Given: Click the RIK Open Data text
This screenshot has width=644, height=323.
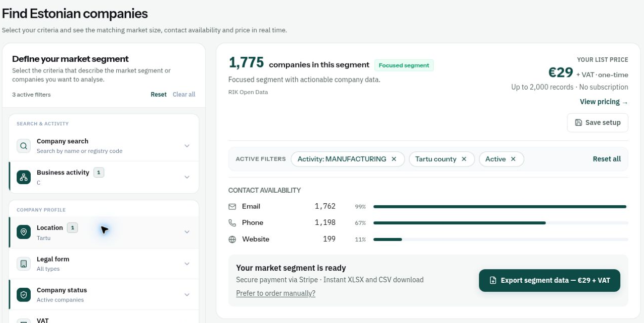Looking at the screenshot, I should pos(248,92).
